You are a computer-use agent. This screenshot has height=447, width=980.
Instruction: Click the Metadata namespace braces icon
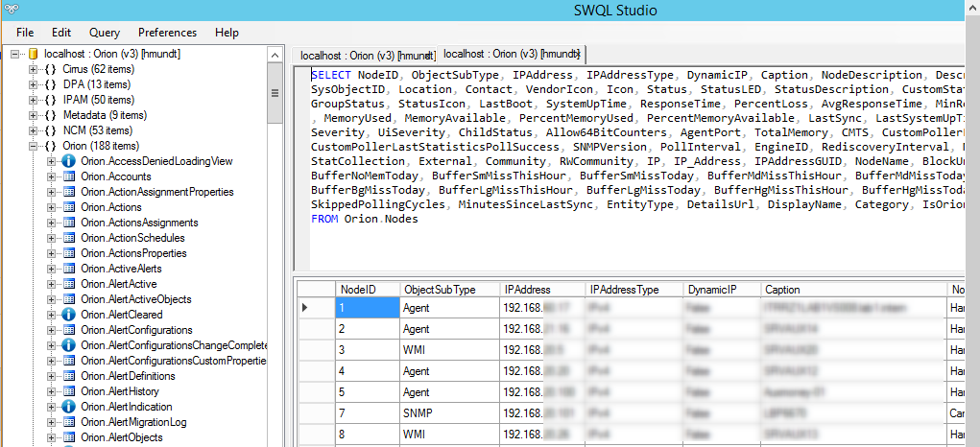(51, 115)
